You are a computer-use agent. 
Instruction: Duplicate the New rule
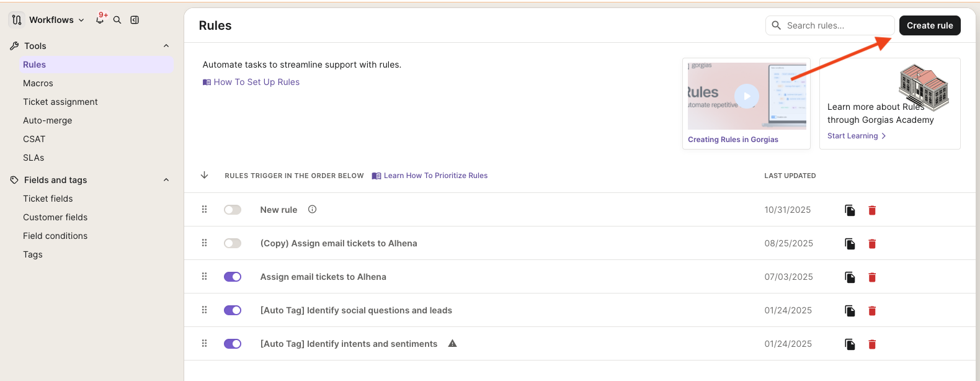[x=850, y=210]
